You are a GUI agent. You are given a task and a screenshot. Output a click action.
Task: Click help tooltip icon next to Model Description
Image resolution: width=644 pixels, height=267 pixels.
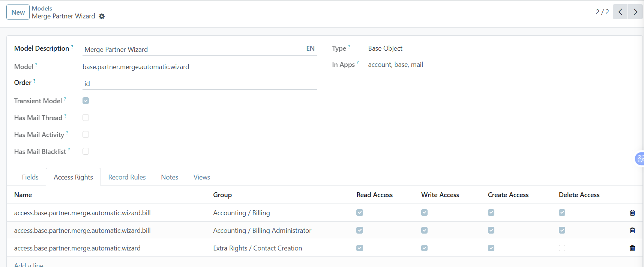tap(72, 47)
